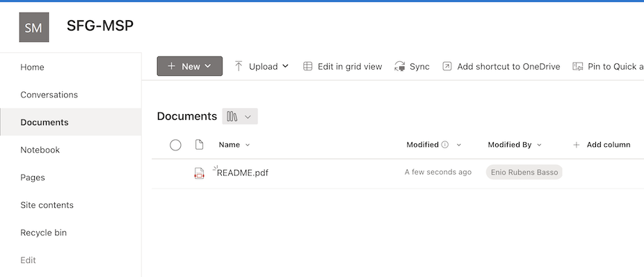Open Site contents from the left navigation
This screenshot has width=644, height=277.
47,205
